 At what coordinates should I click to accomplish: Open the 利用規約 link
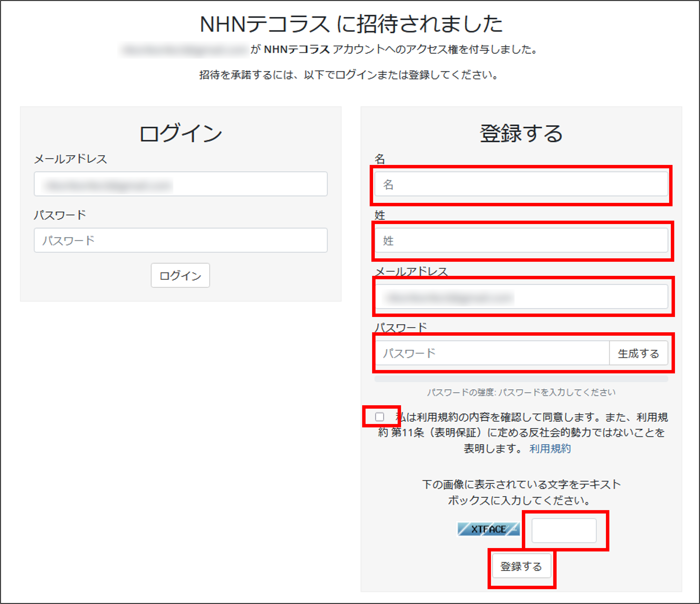pyautogui.click(x=550, y=448)
